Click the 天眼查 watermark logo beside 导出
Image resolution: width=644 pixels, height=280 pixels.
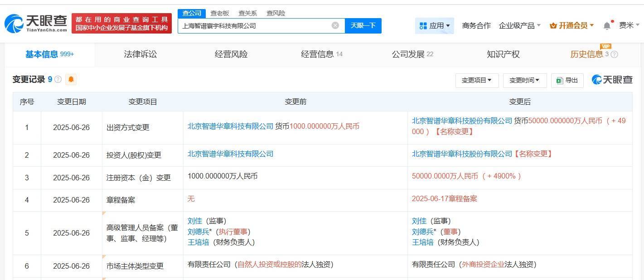[x=612, y=80]
